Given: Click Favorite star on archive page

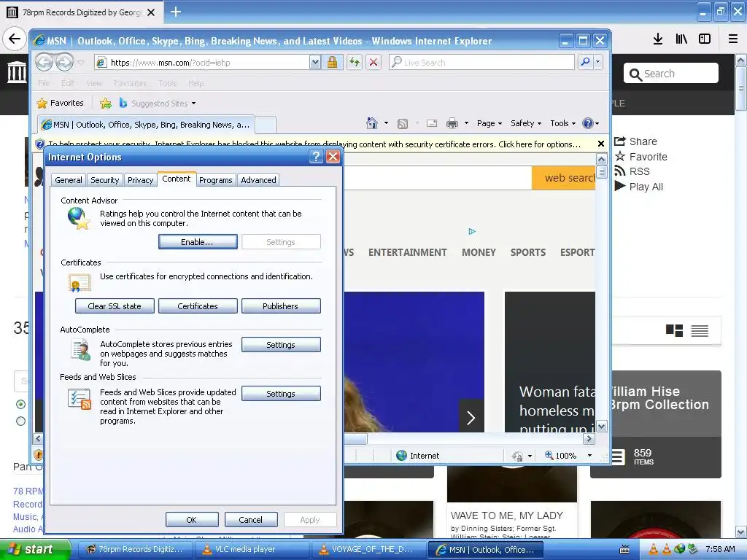Looking at the screenshot, I should [x=640, y=157].
